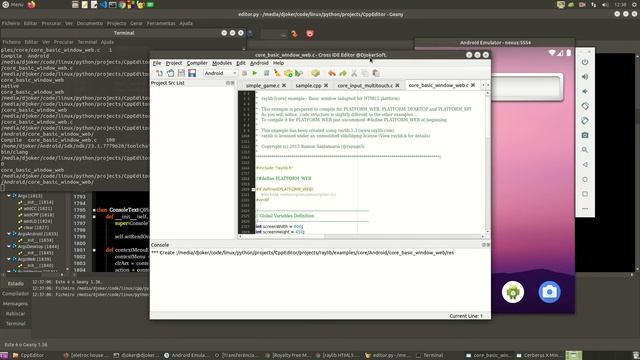Open the Compiler menu in Cross IDE
This screenshot has width=640, height=360.
[x=197, y=63]
